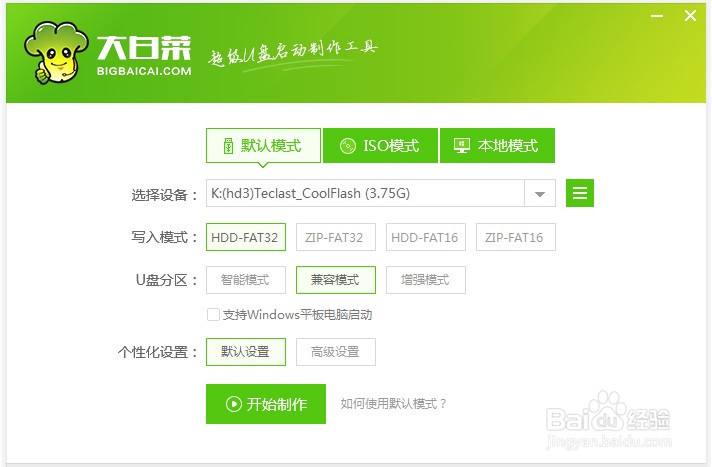The width and height of the screenshot is (712, 467).
Task: Select HDD-FAT32 write mode
Action: tap(246, 237)
